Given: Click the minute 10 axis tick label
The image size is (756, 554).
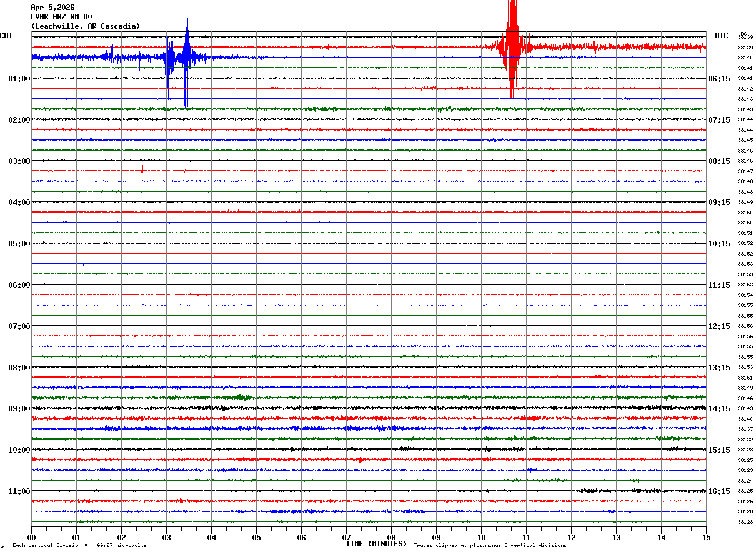Looking at the screenshot, I should (x=481, y=537).
